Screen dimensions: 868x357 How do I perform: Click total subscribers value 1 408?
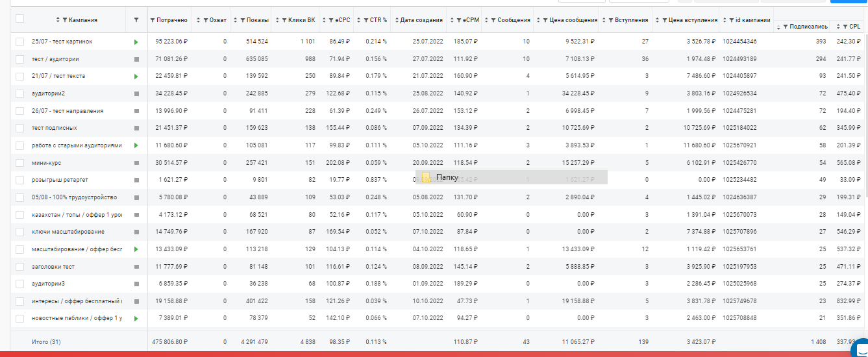pyautogui.click(x=818, y=341)
